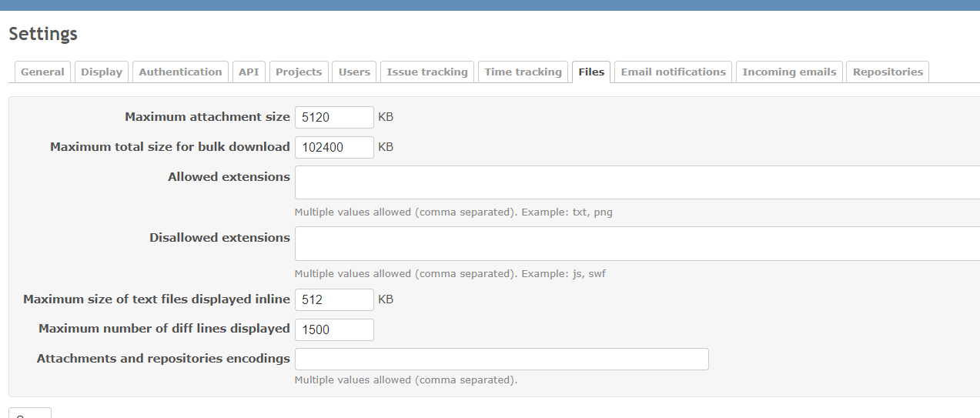Open the Repositories tab
Screen dimensions: 980x418
coord(888,72)
